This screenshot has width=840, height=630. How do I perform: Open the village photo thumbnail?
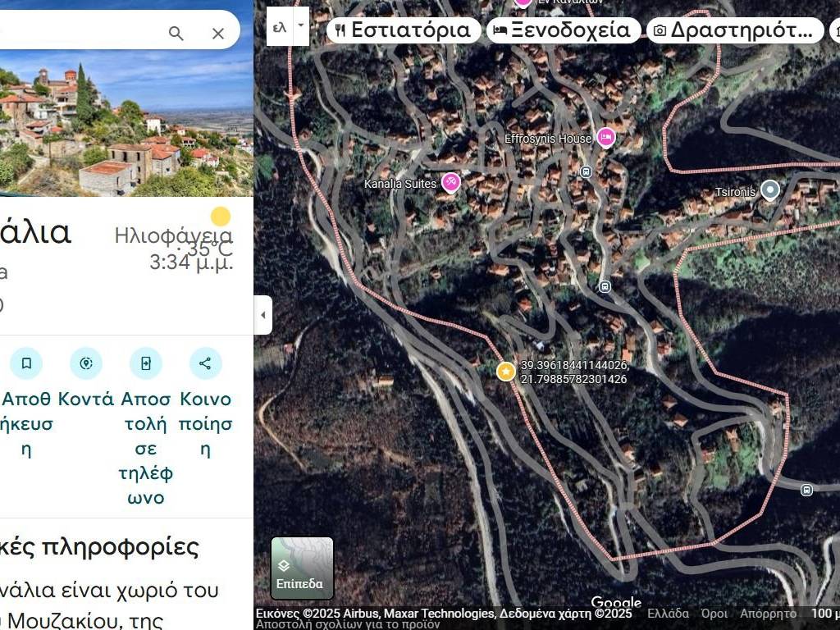[x=126, y=123]
